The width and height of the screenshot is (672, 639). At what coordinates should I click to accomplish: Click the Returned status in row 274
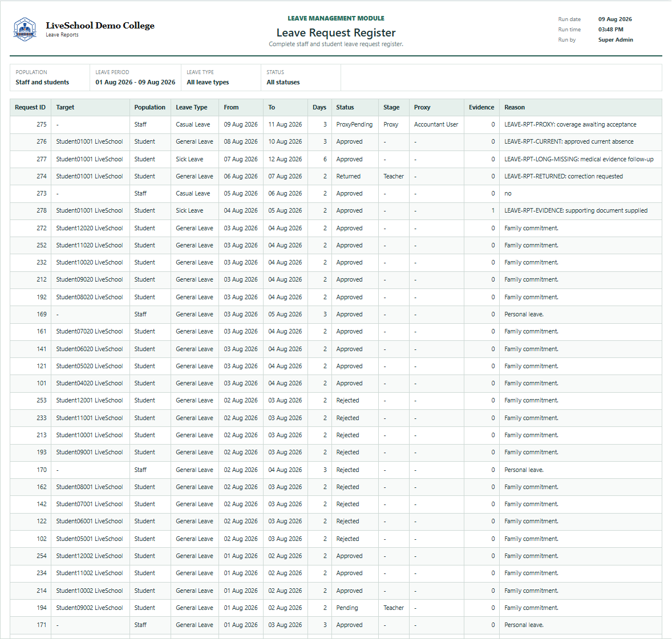click(348, 177)
